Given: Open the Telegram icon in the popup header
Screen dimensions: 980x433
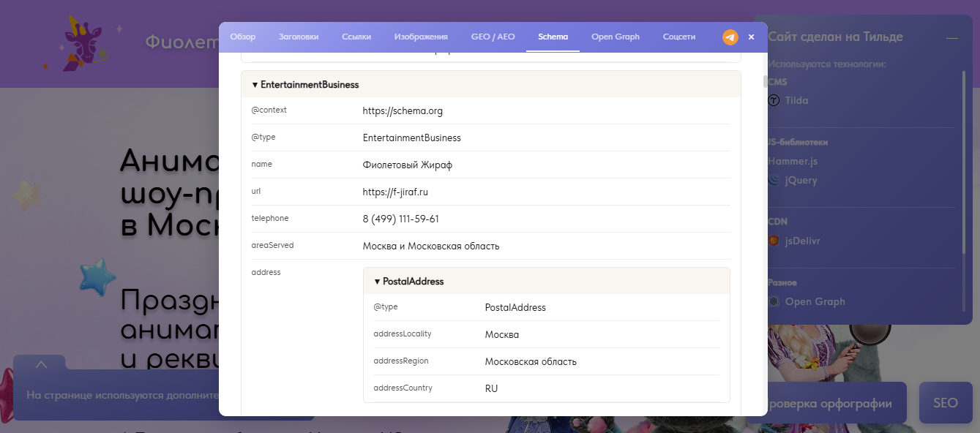Looking at the screenshot, I should tap(730, 37).
